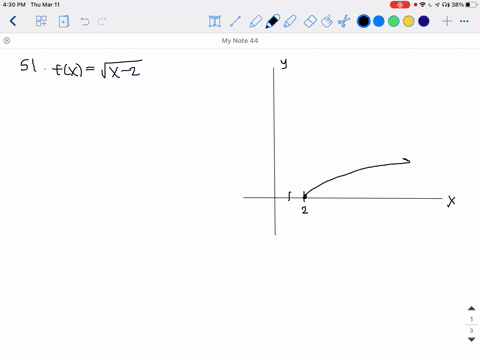
Task: Select the Eraser tool
Action: pos(310,22)
